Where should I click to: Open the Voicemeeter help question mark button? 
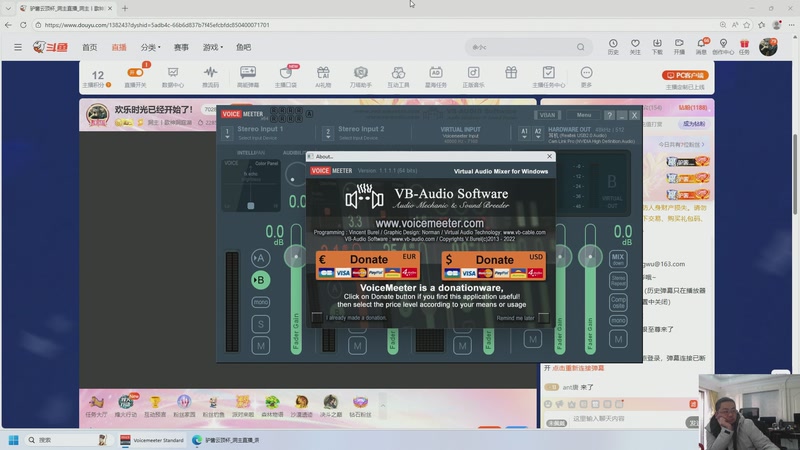click(x=609, y=115)
